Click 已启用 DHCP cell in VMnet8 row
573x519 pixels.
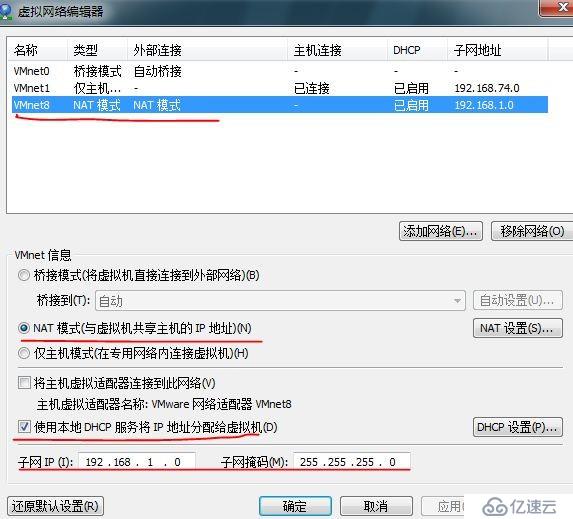[x=411, y=105]
